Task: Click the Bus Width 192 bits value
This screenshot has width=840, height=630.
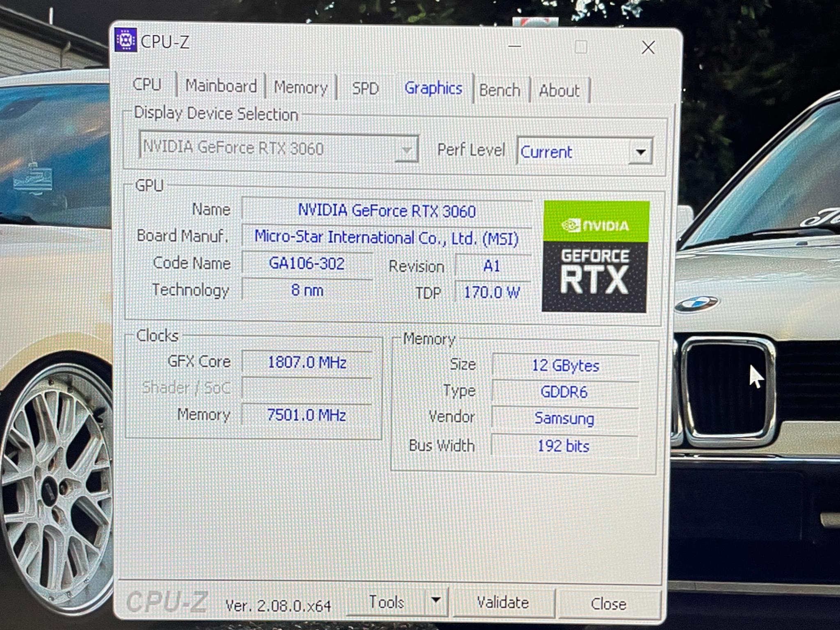Action: tap(564, 446)
